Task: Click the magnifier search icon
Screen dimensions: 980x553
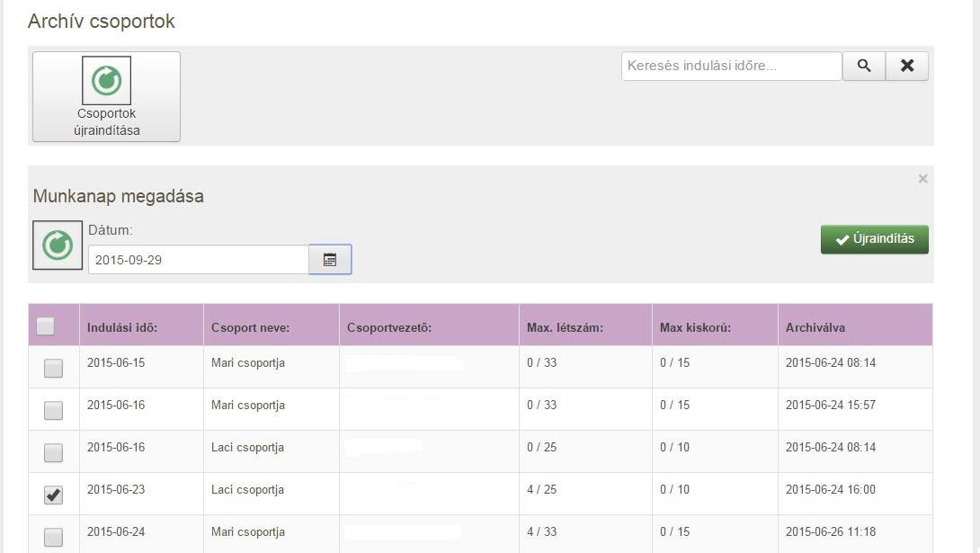Action: (864, 66)
